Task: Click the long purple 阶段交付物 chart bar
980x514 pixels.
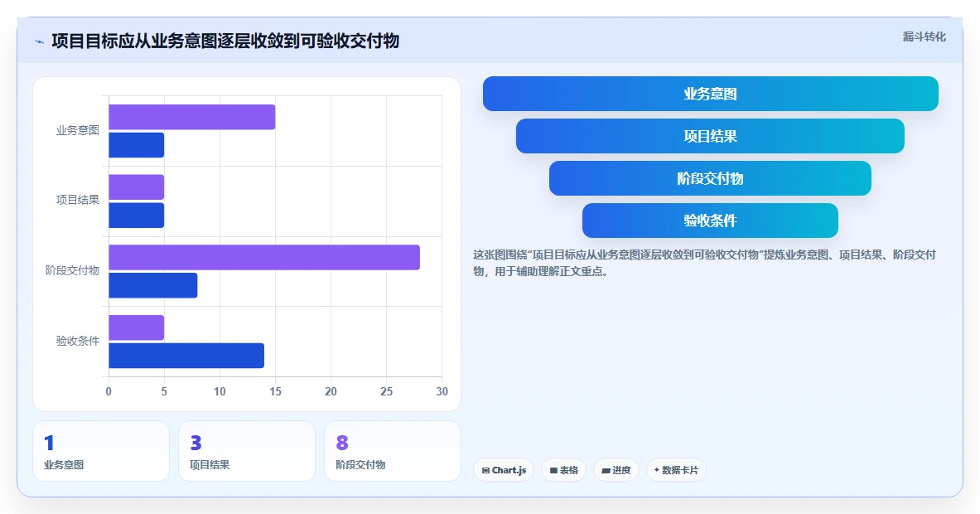Action: click(264, 258)
